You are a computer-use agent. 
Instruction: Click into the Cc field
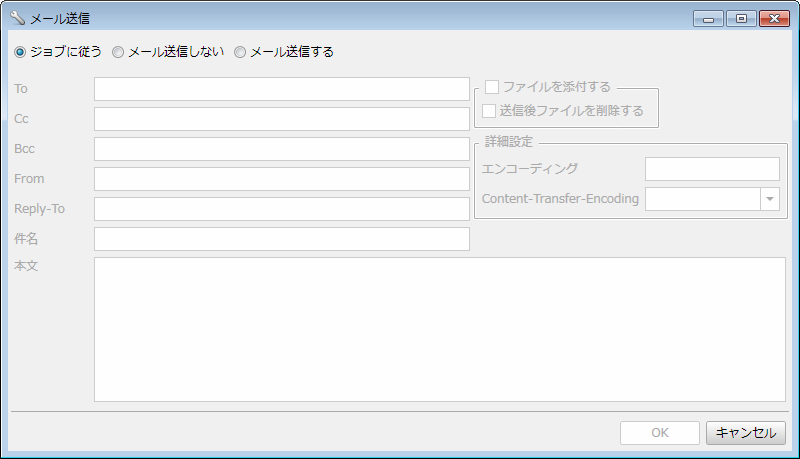282,119
